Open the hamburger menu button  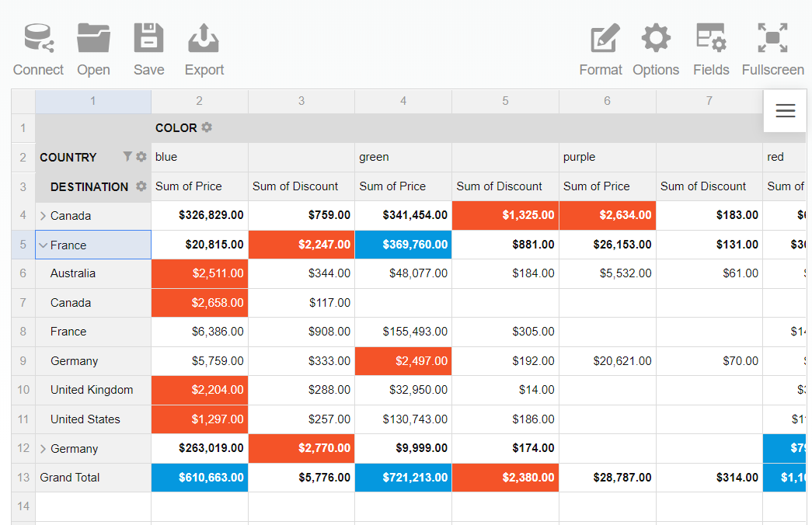tap(785, 111)
